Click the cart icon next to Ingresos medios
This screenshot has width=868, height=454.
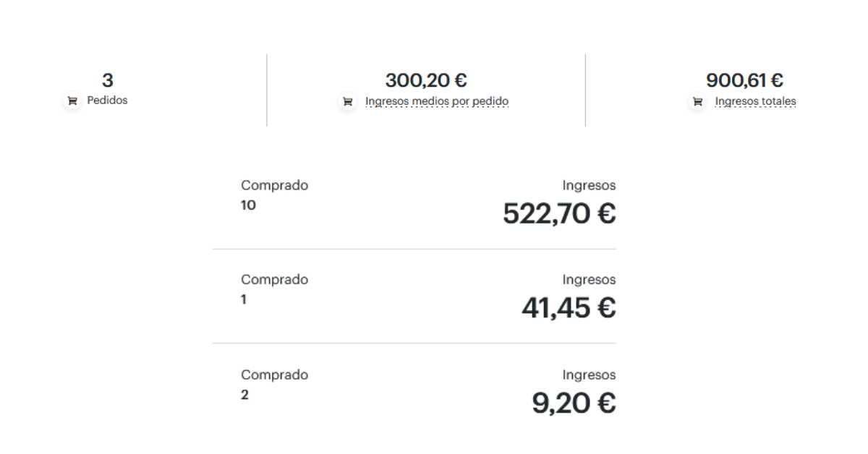tap(347, 102)
